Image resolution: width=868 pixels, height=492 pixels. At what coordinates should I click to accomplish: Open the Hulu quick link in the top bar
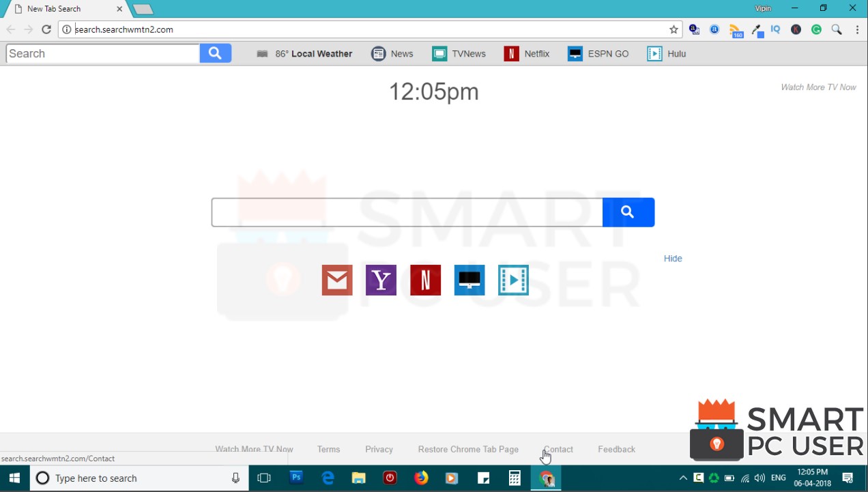[666, 53]
